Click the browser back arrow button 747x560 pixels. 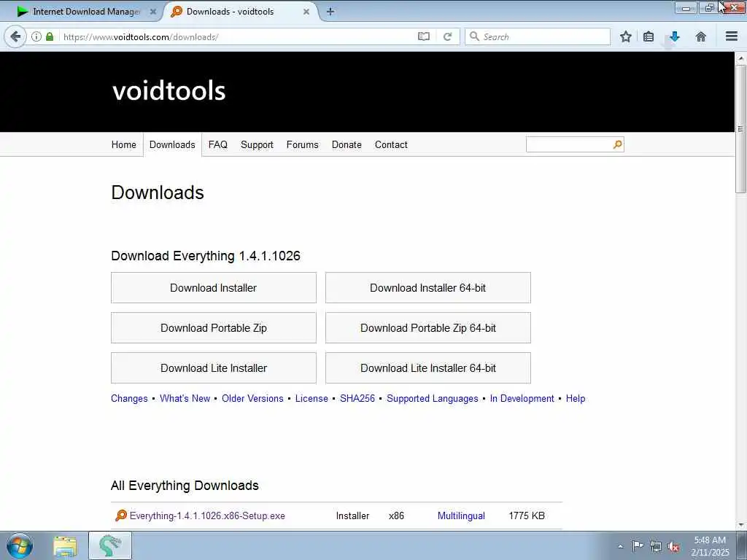tap(15, 36)
